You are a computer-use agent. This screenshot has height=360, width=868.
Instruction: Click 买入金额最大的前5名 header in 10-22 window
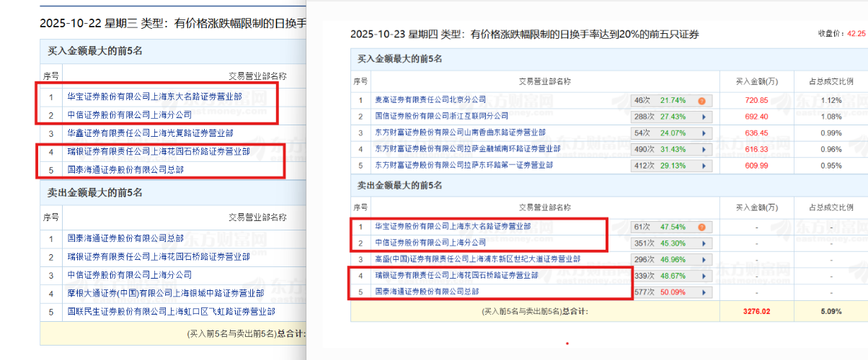click(x=95, y=51)
